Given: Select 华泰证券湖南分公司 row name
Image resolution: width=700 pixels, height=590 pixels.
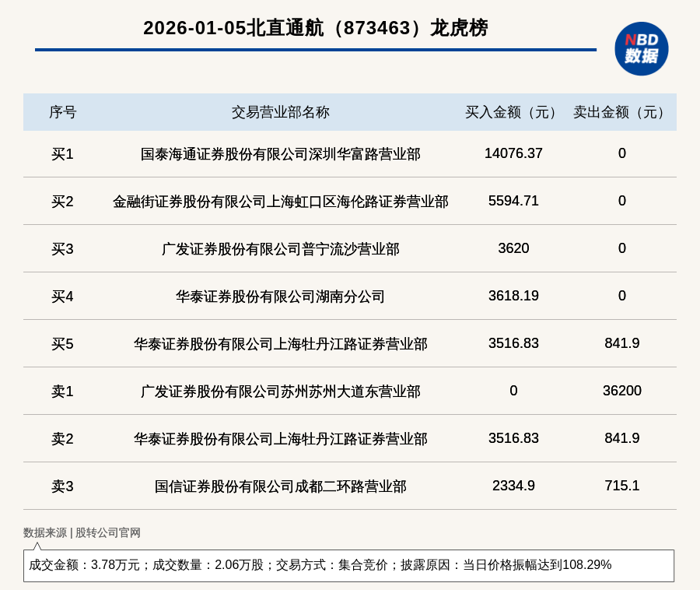Looking at the screenshot, I should [x=280, y=297].
